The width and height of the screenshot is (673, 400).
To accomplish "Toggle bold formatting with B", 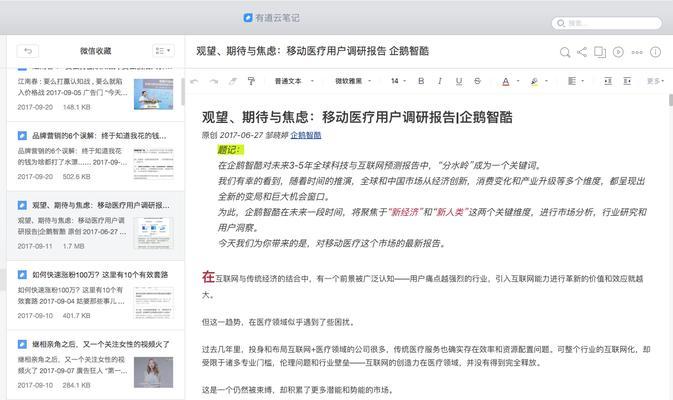I will tap(421, 81).
